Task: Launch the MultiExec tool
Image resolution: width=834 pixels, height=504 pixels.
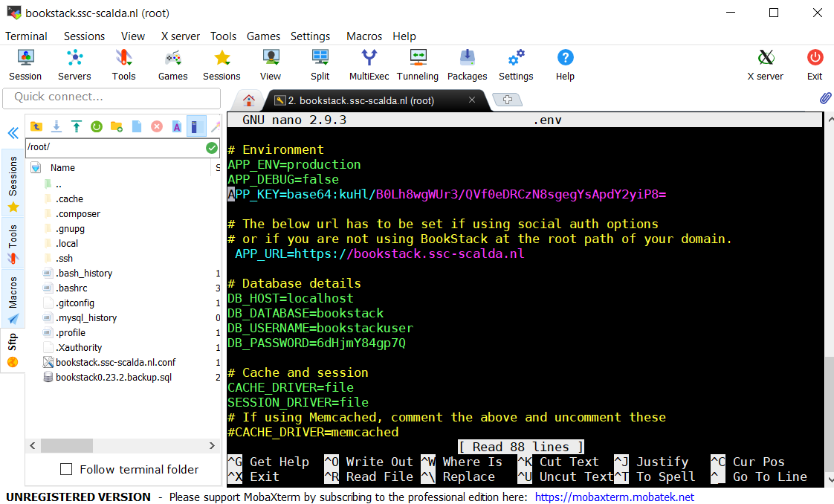Action: point(369,63)
